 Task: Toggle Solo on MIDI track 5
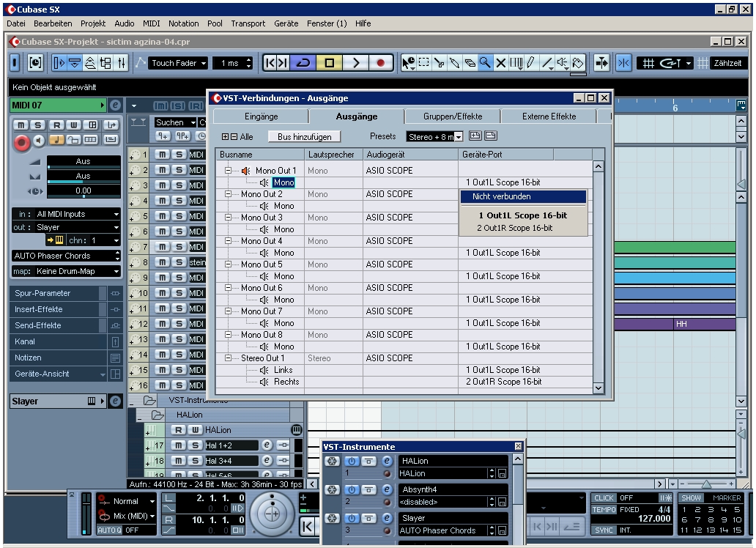point(179,216)
